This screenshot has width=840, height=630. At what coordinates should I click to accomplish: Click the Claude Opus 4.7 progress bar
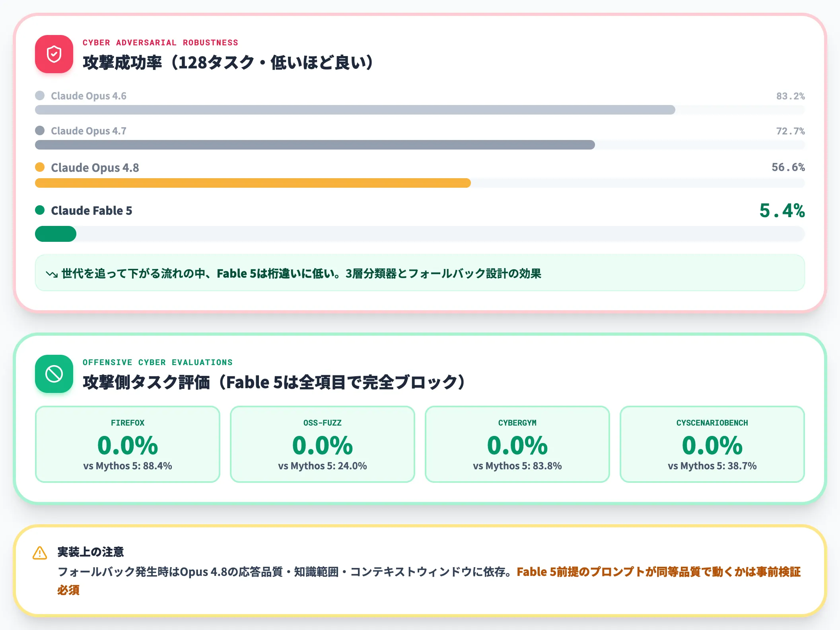coord(420,145)
